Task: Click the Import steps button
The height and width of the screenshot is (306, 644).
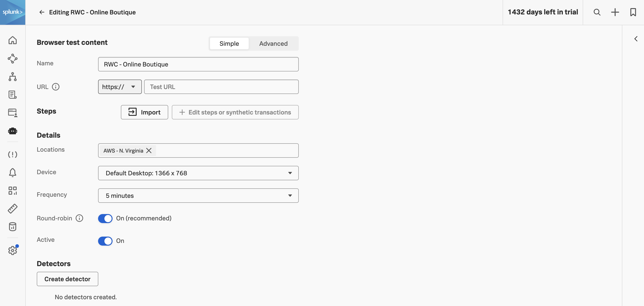Action: [x=144, y=112]
